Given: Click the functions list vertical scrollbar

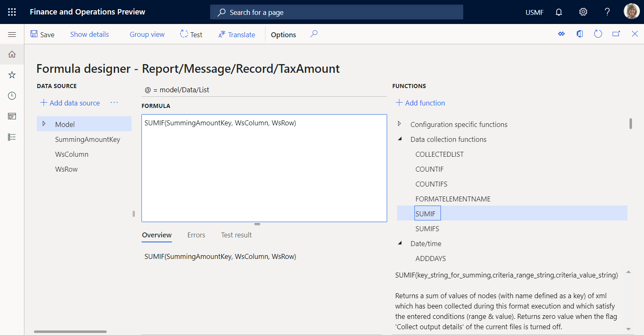Looking at the screenshot, I should click(x=630, y=124).
